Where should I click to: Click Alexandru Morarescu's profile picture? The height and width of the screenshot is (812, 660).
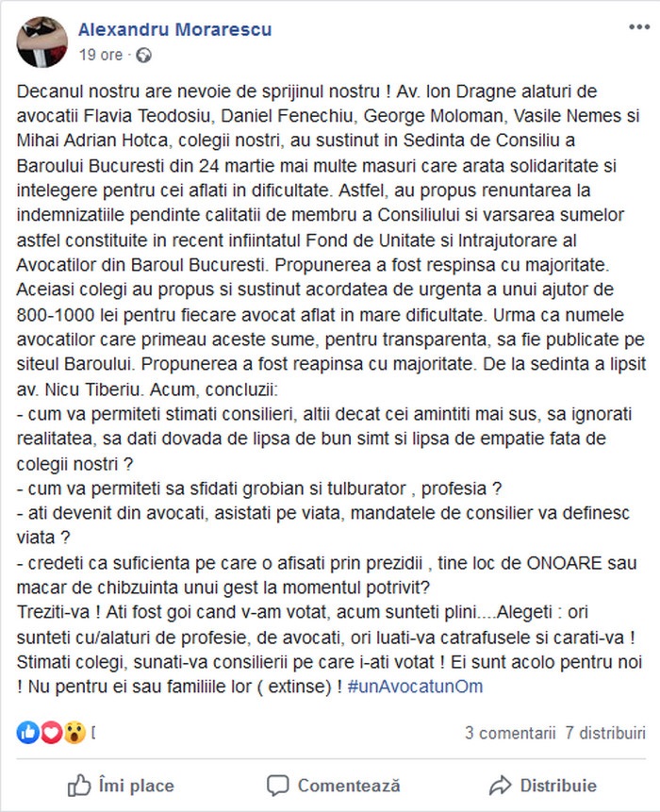tap(41, 41)
